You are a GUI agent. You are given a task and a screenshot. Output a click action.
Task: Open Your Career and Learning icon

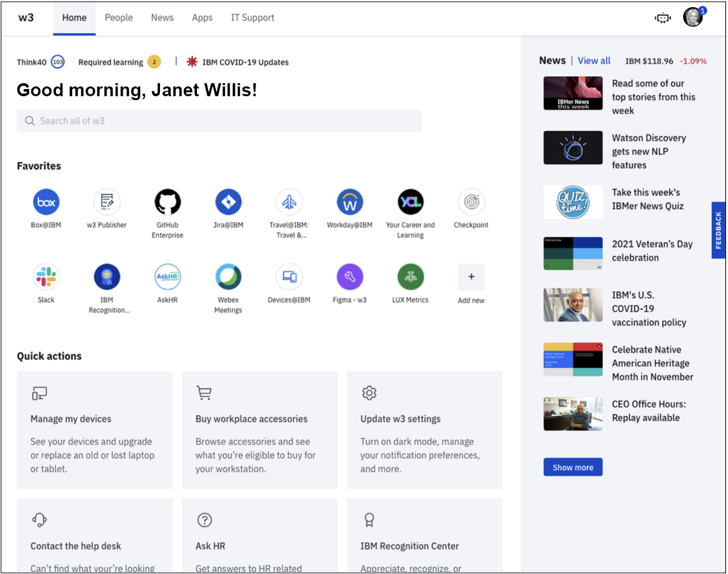(410, 202)
